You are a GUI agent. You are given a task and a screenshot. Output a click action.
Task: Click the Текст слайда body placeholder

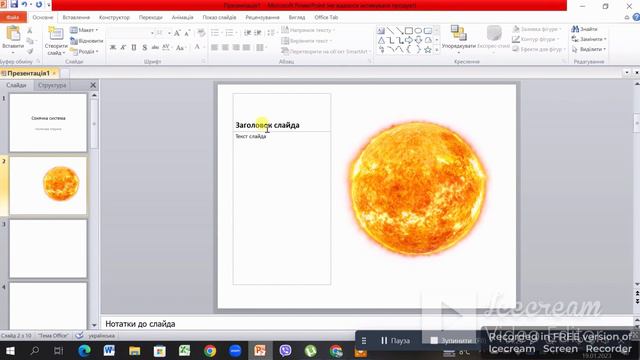tap(282, 208)
